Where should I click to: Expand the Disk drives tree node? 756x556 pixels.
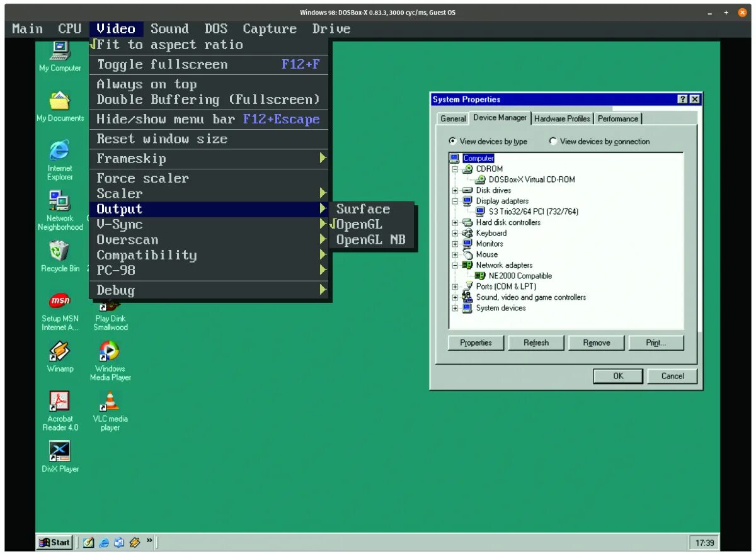455,191
